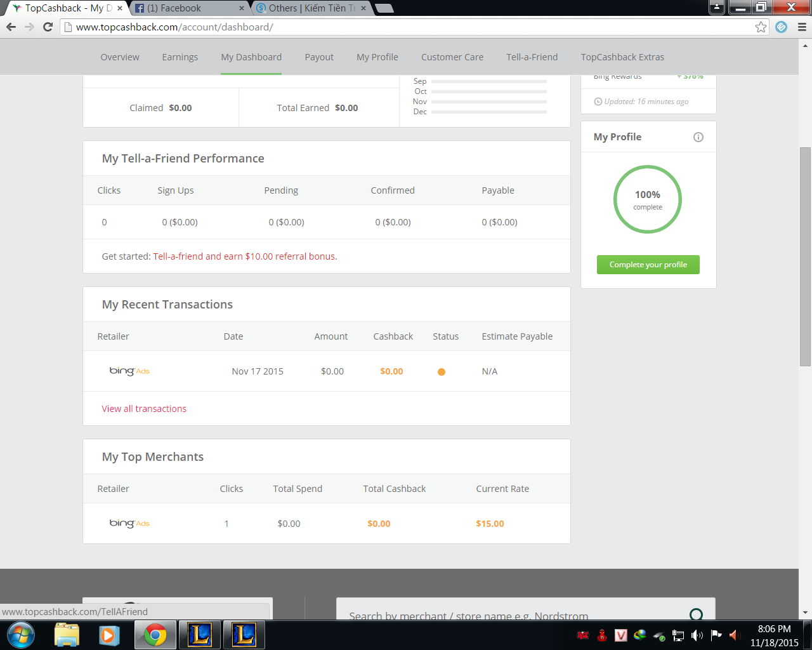Open a new browser tab
This screenshot has width=812, height=650.
coord(384,8)
